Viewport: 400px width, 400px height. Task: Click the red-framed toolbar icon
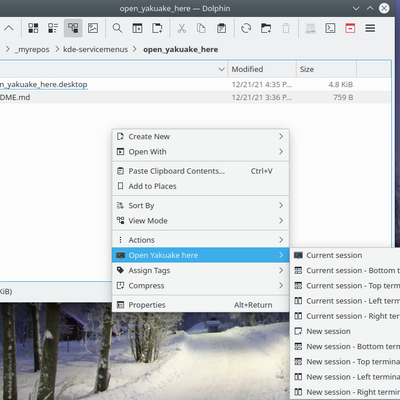350,28
